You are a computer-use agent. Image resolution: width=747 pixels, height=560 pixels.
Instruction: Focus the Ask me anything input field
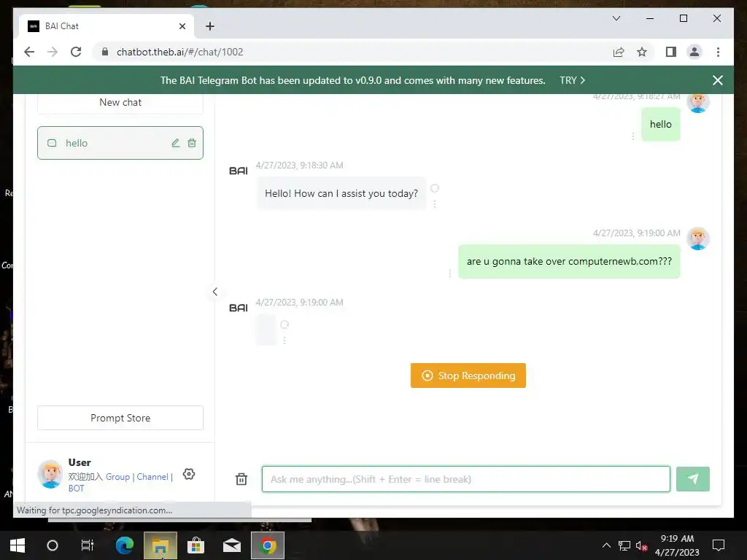coord(466,479)
